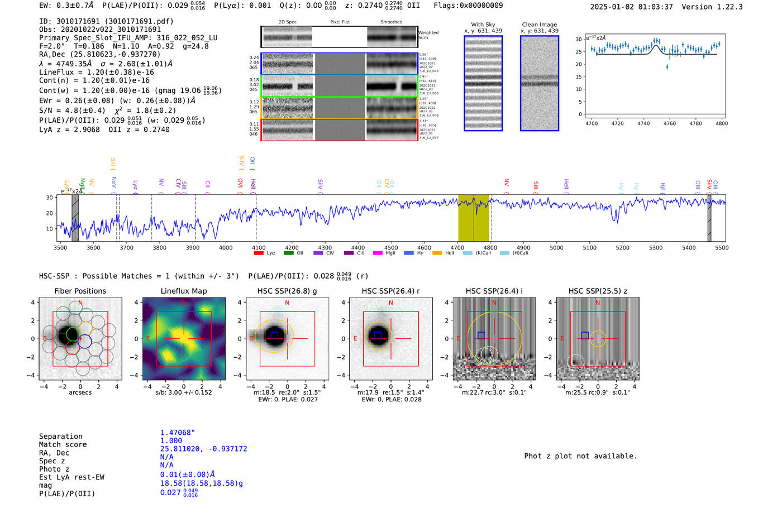782x532 pixels.
Task: Select the RA,Dec (25.810623,-0.937270) text
Action: pyautogui.click(x=100, y=54)
